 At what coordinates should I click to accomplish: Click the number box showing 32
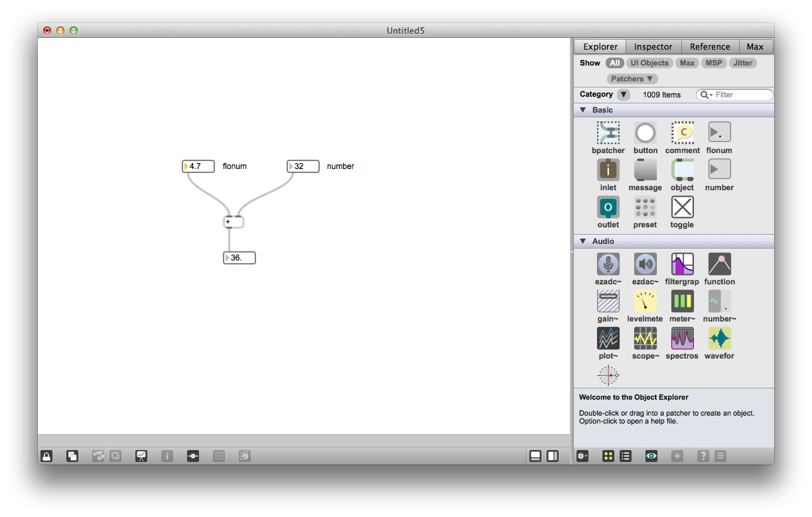click(303, 166)
